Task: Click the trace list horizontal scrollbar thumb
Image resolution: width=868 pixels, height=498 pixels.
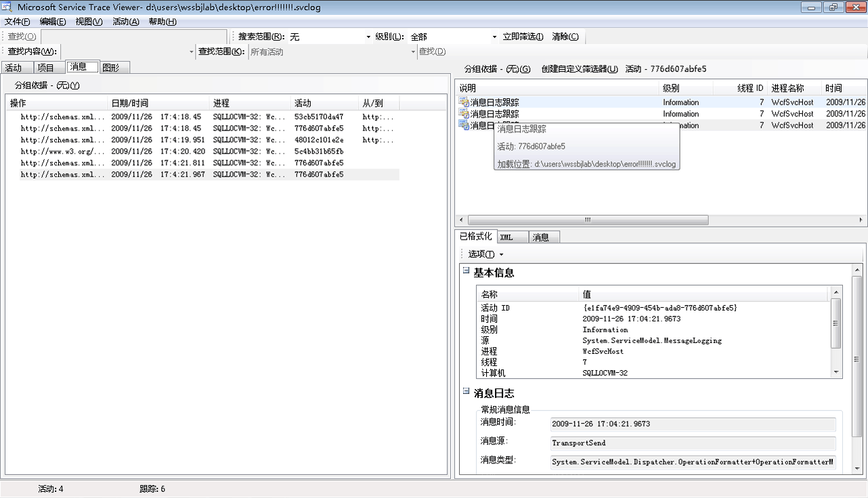Action: (x=588, y=220)
